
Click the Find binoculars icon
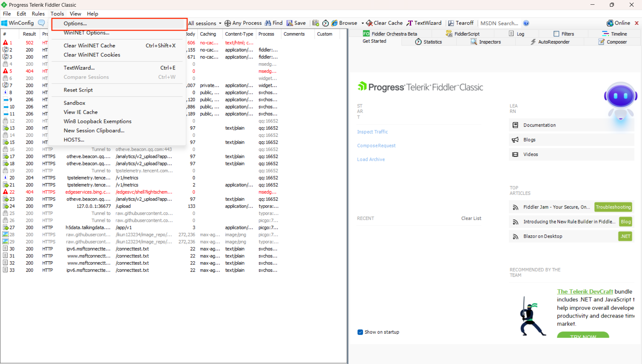point(268,23)
